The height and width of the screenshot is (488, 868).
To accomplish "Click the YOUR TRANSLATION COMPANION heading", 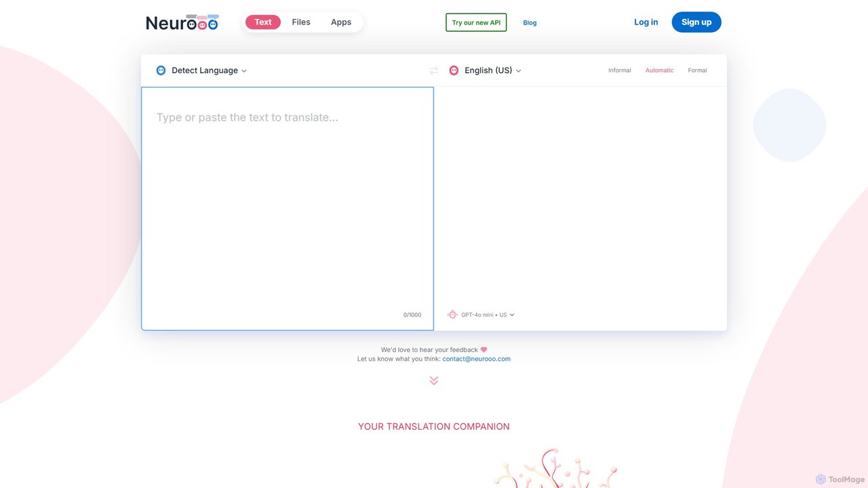I will tap(434, 426).
